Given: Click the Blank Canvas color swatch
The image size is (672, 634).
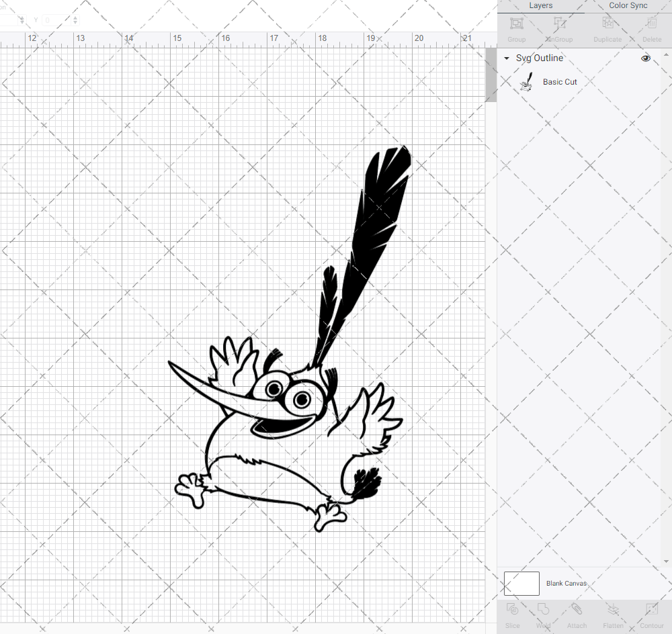Looking at the screenshot, I should point(521,583).
